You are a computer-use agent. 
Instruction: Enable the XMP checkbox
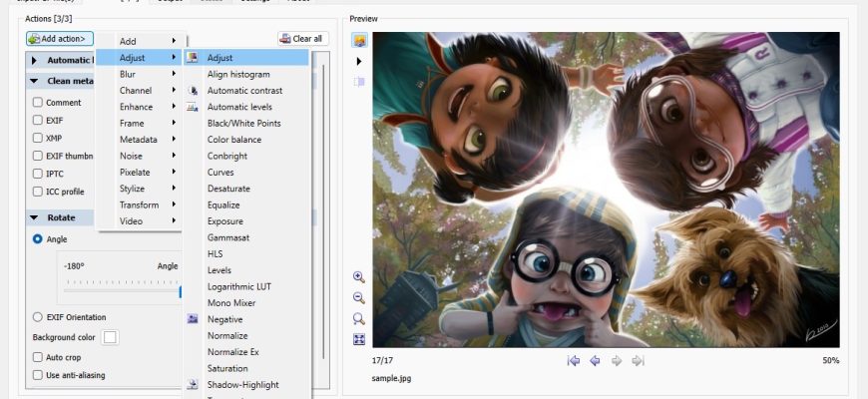38,138
